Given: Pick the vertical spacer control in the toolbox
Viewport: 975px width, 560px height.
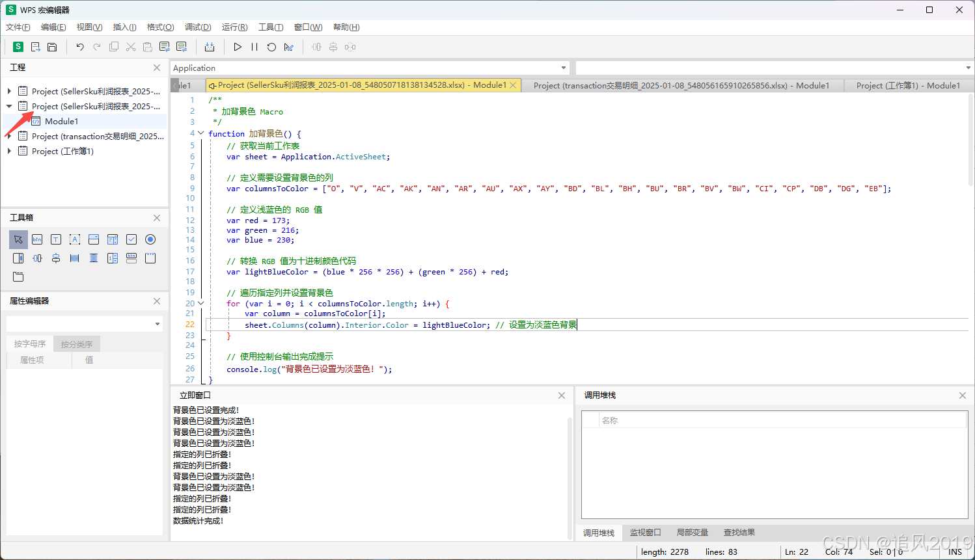Looking at the screenshot, I should (94, 258).
